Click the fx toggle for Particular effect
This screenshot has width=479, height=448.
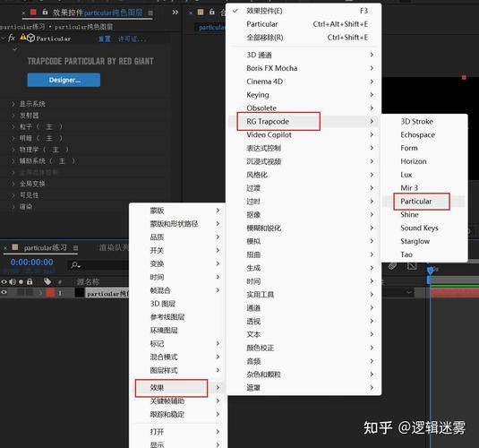[12, 38]
